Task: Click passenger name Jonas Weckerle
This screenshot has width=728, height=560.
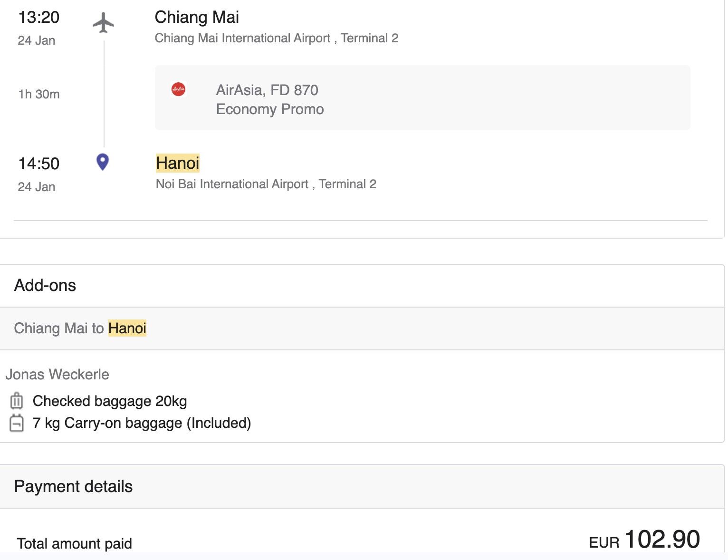Action: 57,375
